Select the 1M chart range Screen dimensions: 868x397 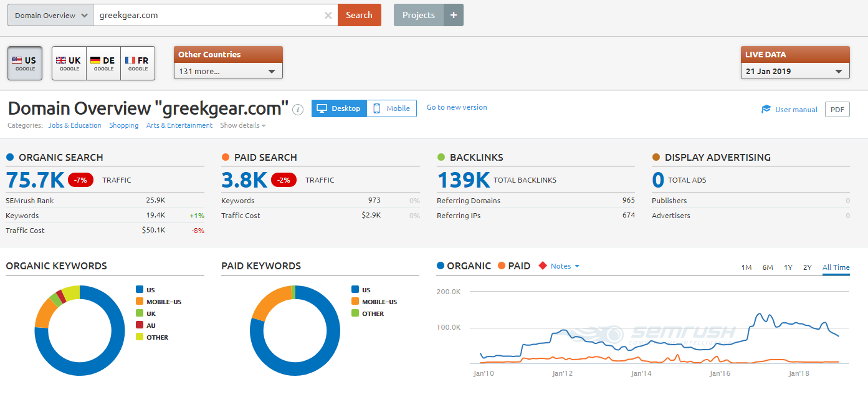746,267
